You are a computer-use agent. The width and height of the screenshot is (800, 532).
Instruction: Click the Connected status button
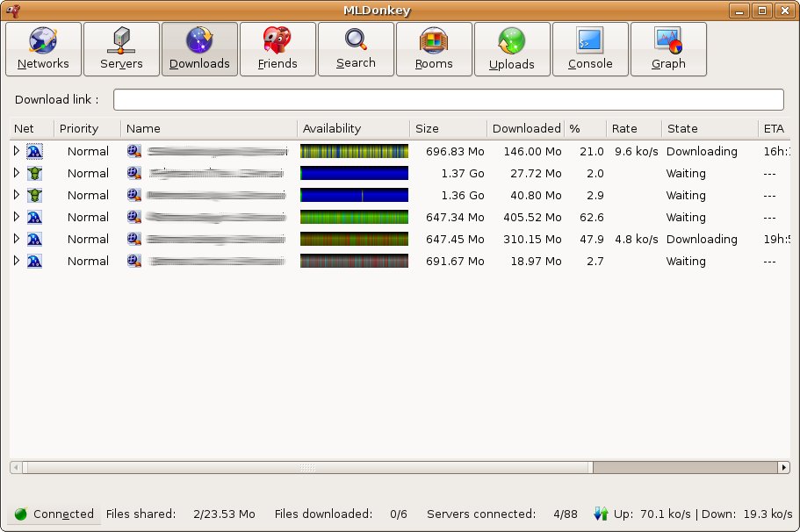point(54,514)
